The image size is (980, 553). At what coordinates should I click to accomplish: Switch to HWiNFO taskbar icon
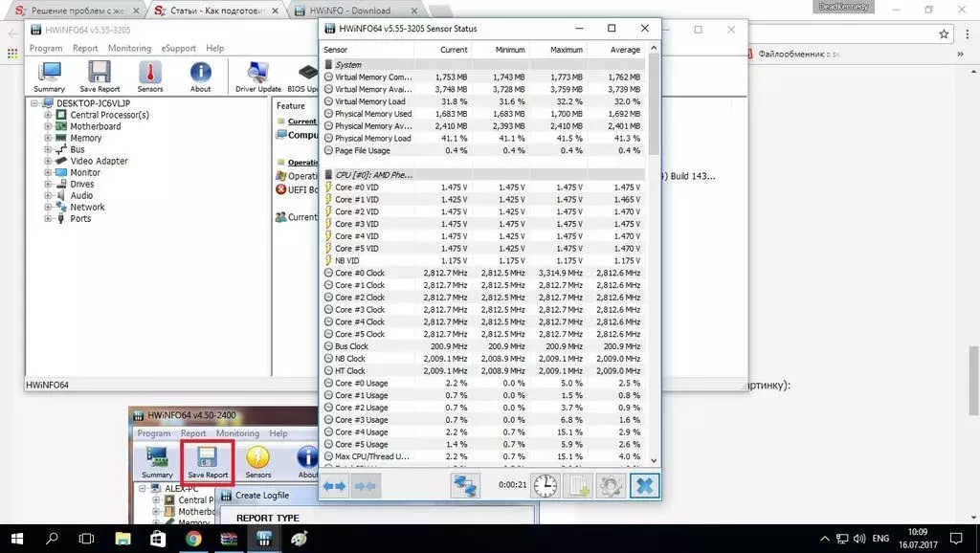(x=264, y=539)
